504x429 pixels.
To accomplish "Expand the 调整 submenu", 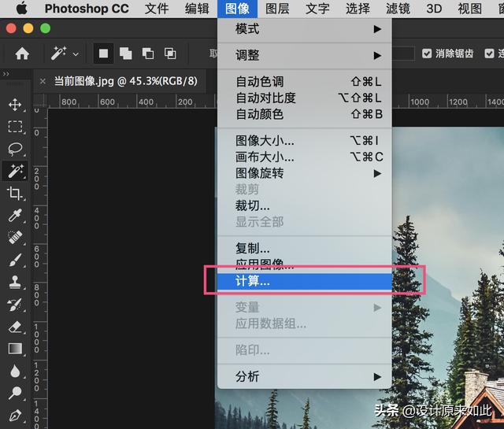I will coord(305,55).
